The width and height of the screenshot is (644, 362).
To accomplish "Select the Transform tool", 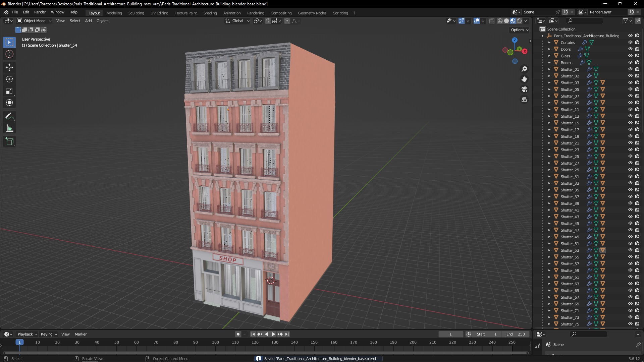I will coord(9,103).
